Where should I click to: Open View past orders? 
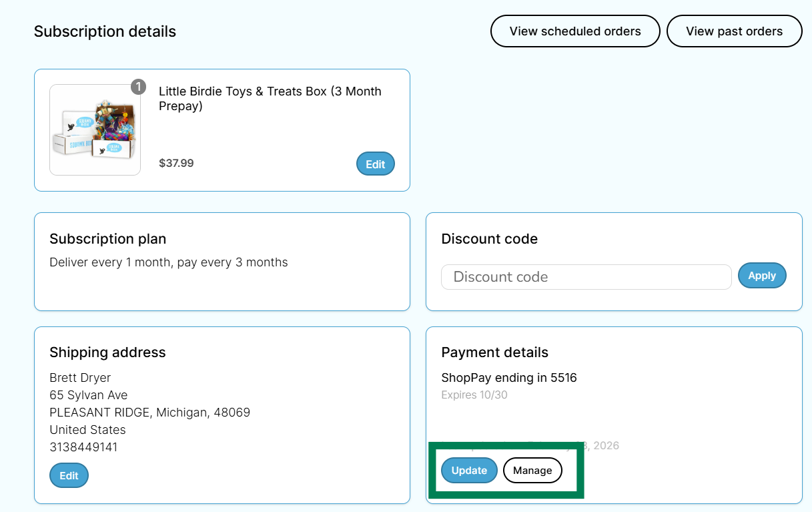pos(734,31)
